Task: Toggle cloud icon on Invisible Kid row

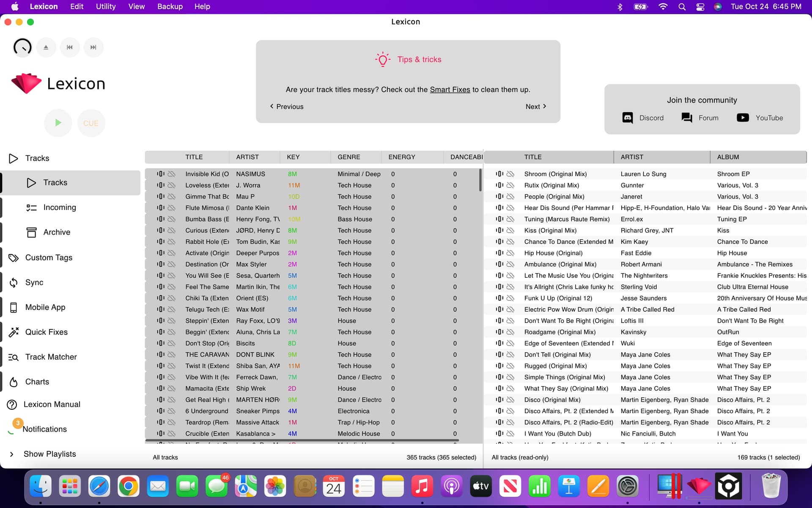Action: (x=171, y=174)
